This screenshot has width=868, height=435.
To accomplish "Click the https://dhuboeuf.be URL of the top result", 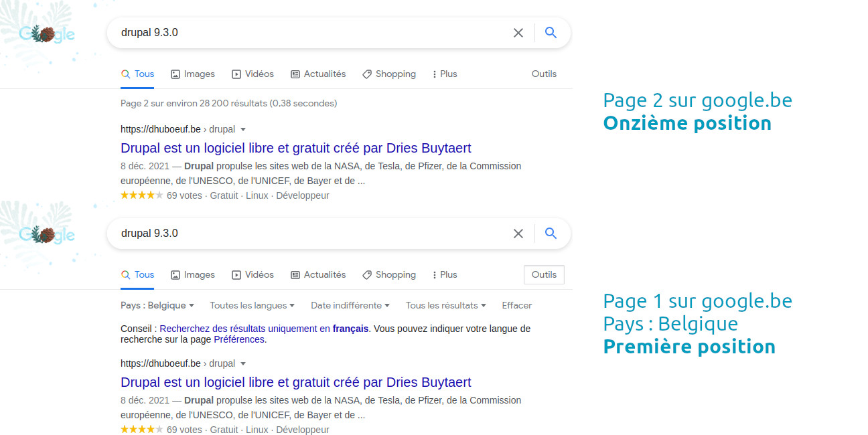I will (x=161, y=129).
